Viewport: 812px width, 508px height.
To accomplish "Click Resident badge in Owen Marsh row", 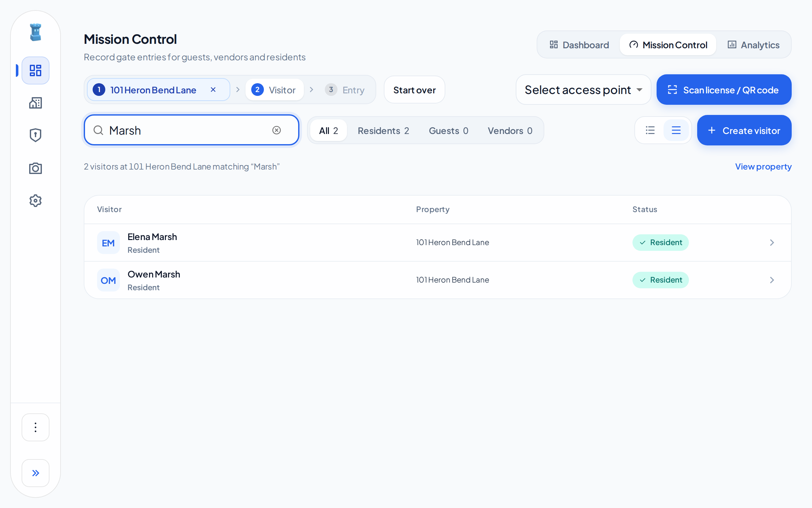I will point(660,280).
